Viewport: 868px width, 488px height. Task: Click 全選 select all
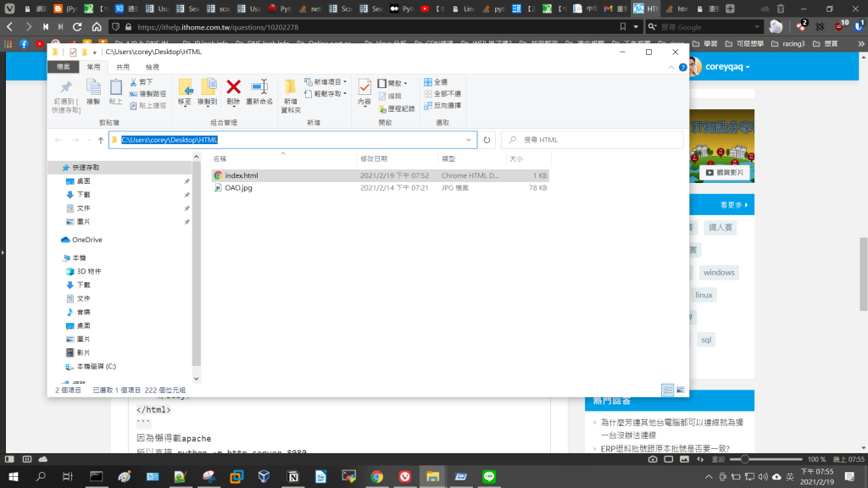point(436,82)
